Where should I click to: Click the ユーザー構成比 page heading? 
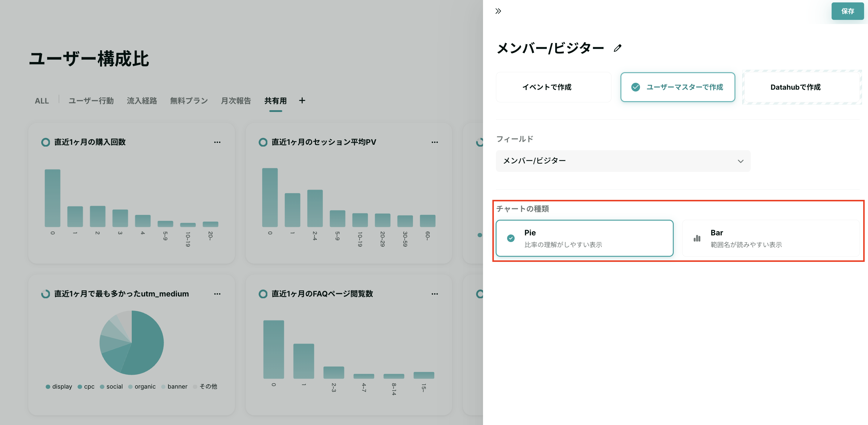click(89, 59)
